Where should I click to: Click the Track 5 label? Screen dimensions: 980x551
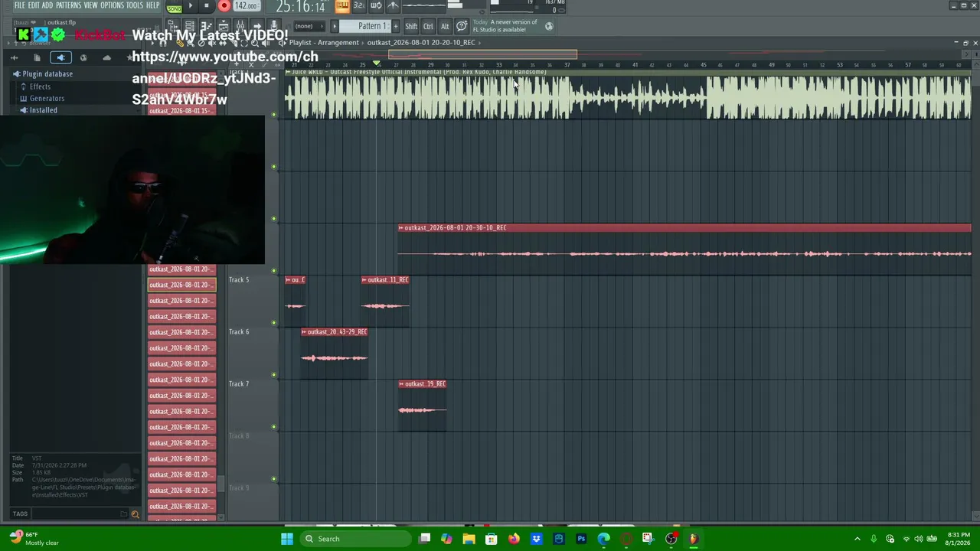pyautogui.click(x=239, y=280)
